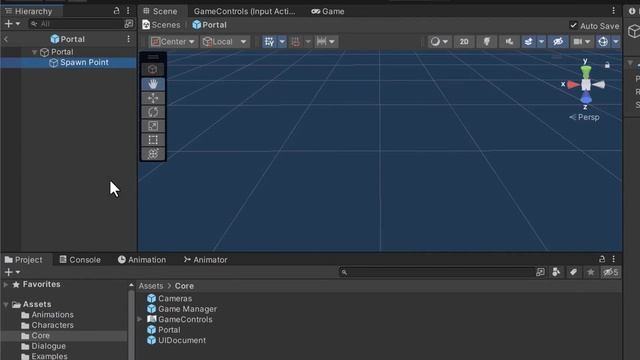Open Project panel three-dot options menu
Screen dimensions: 640x360
pyautogui.click(x=613, y=259)
